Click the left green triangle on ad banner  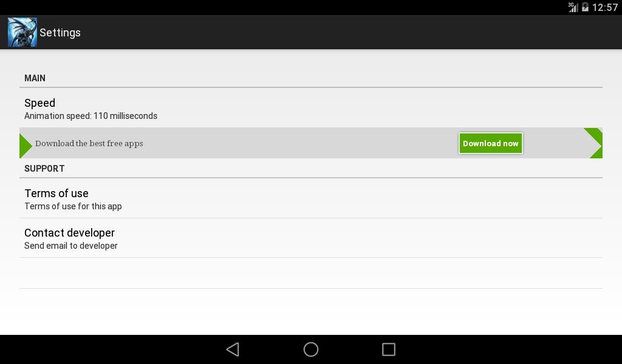coord(25,146)
